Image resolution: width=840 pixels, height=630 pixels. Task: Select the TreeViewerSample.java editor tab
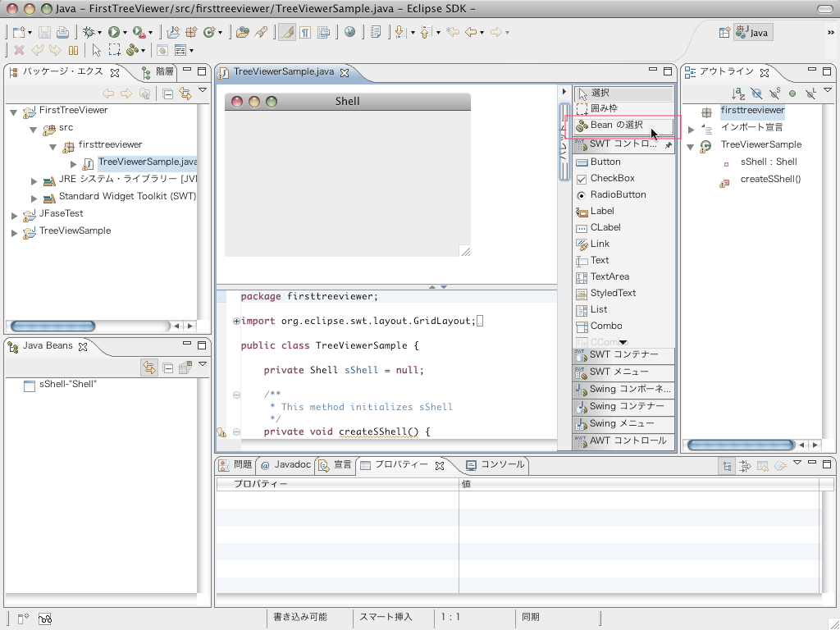[x=283, y=72]
